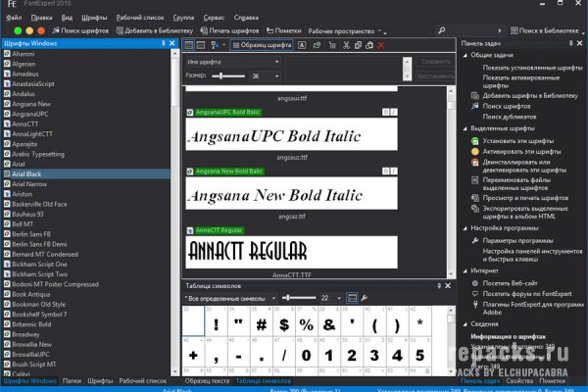Switch to Образец текста tab
The width and height of the screenshot is (588, 392).
pyautogui.click(x=207, y=381)
